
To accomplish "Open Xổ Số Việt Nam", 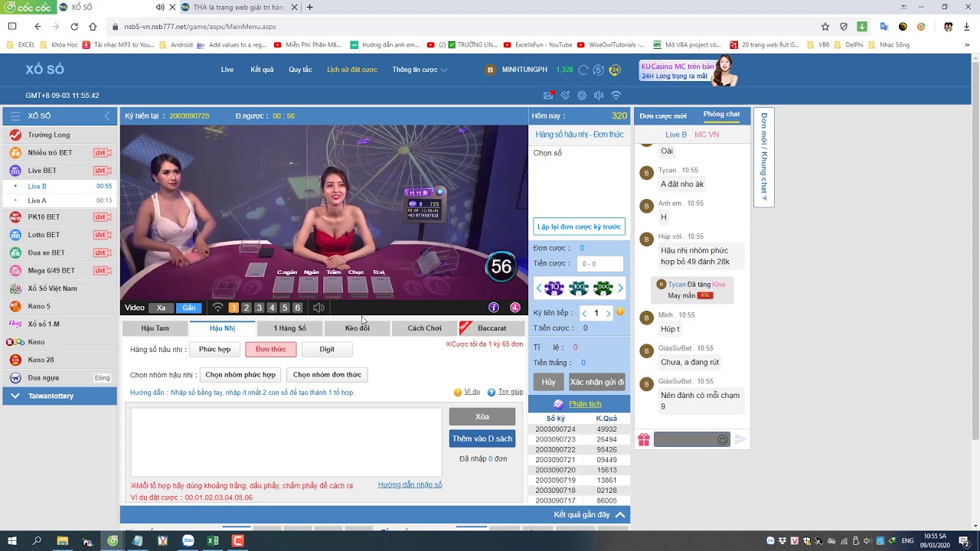I will 60,289.
